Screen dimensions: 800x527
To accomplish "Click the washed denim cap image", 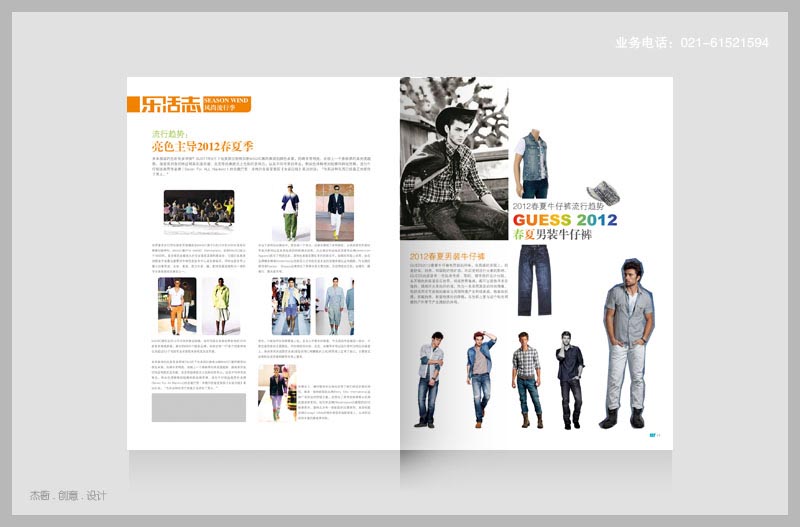I will pos(604,192).
